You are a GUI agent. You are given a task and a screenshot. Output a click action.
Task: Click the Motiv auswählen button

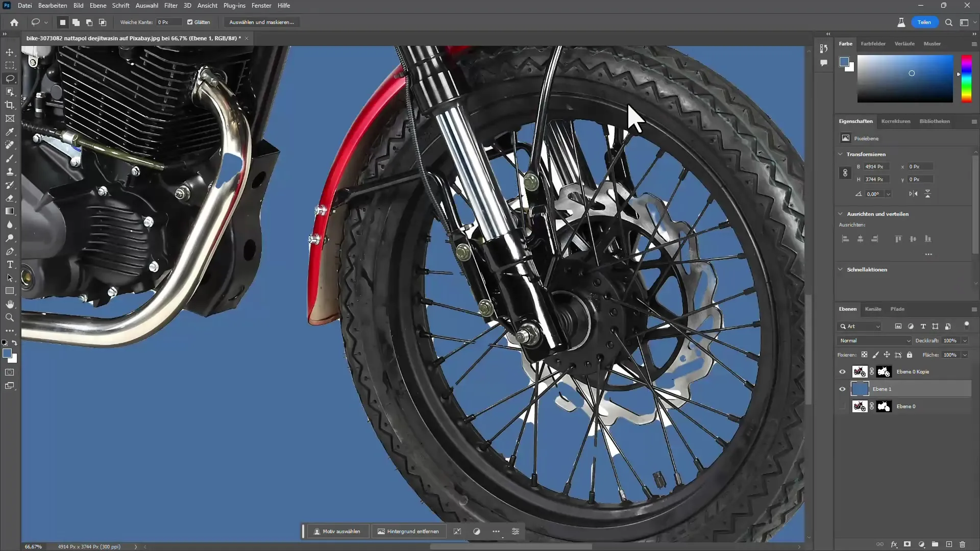[337, 532]
